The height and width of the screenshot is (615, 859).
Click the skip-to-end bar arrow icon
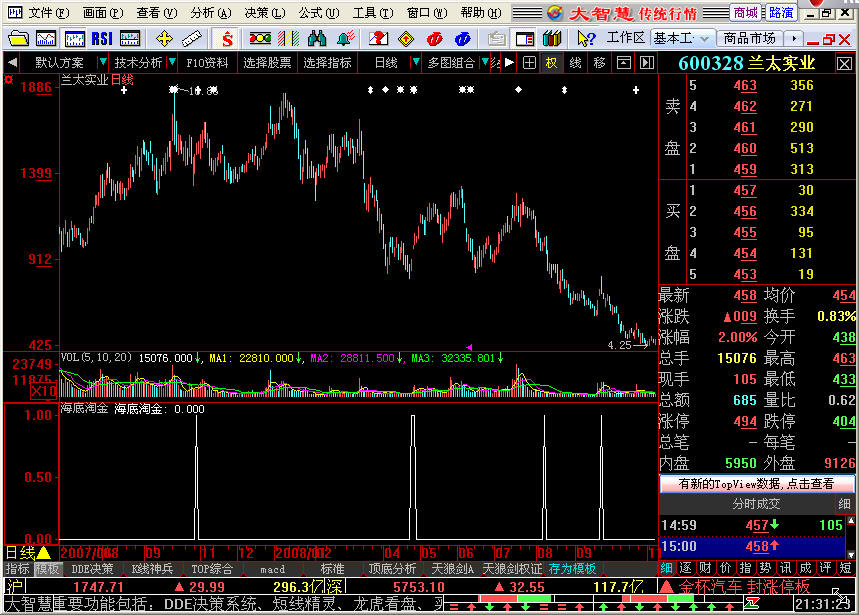tap(647, 63)
